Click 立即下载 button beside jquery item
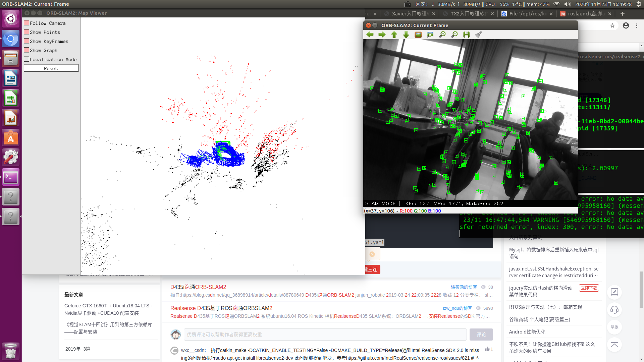This screenshot has width=644, height=362. [x=589, y=288]
